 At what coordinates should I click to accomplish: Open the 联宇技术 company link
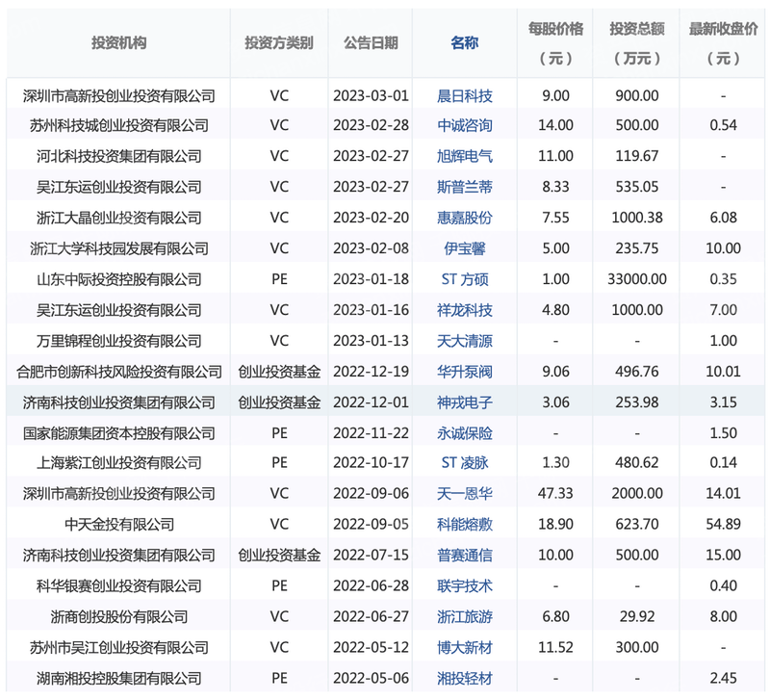coord(465,585)
